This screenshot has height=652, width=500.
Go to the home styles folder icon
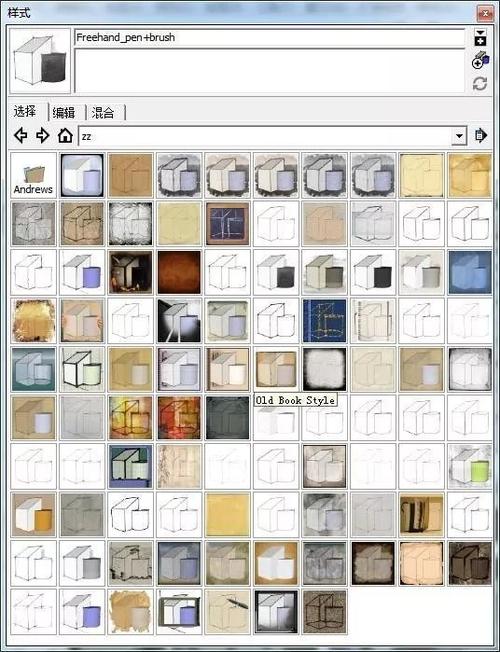tap(65, 136)
